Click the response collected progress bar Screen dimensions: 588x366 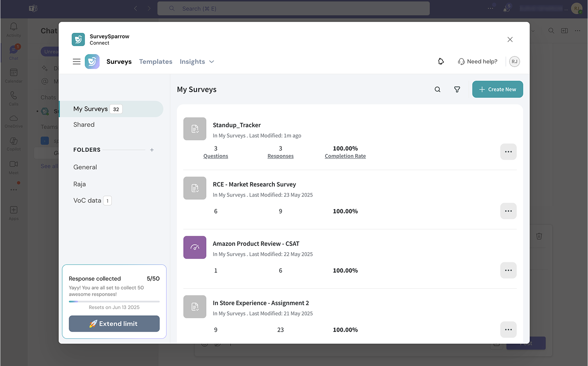(x=114, y=301)
